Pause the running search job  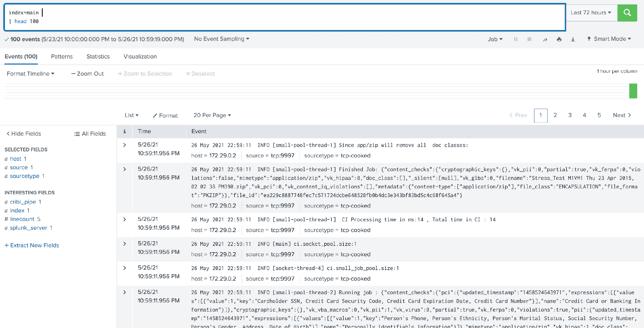pyautogui.click(x=516, y=39)
